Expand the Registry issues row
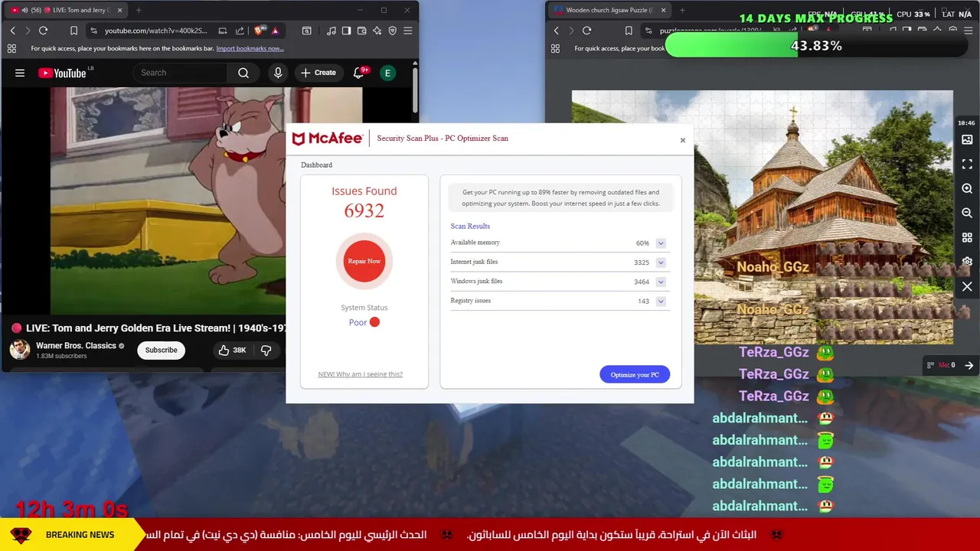Image resolution: width=980 pixels, height=551 pixels. [661, 302]
